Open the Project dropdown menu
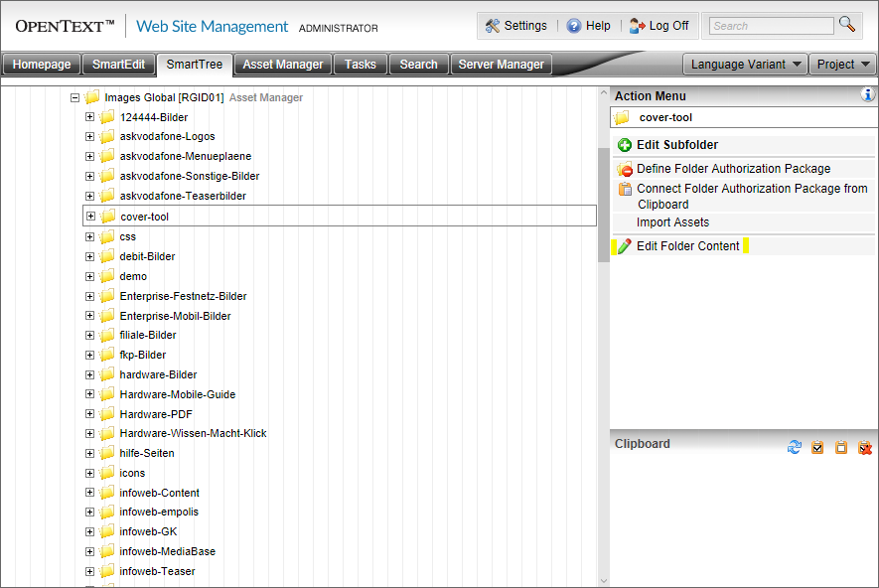879x588 pixels. [843, 65]
